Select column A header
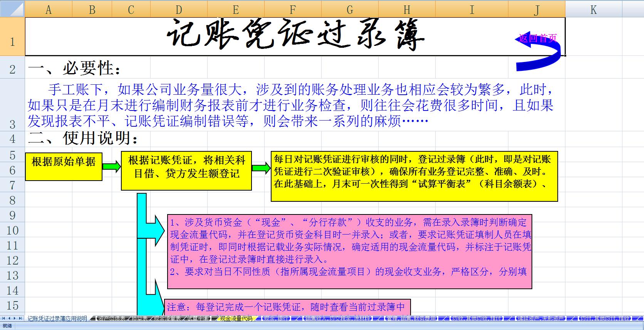This screenshot has height=330, width=644. tap(49, 9)
